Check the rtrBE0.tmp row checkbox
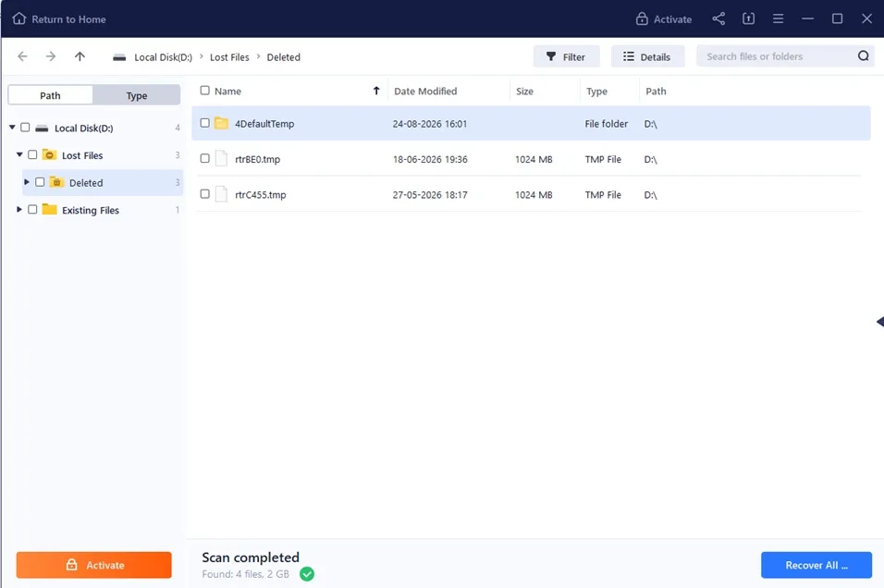Image resolution: width=884 pixels, height=588 pixels. tap(204, 158)
